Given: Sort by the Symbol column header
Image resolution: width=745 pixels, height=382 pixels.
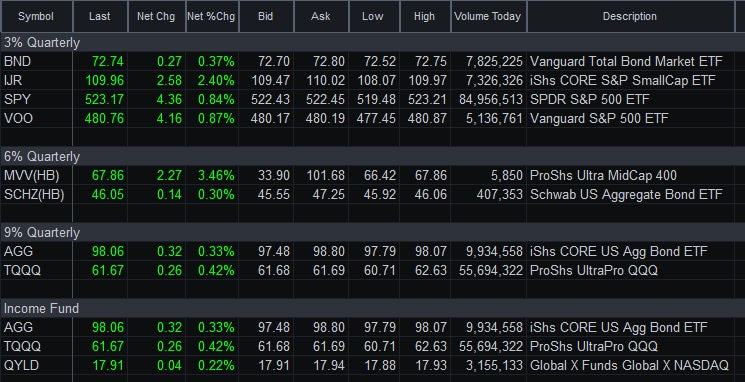Looking at the screenshot, I should (x=36, y=16).
